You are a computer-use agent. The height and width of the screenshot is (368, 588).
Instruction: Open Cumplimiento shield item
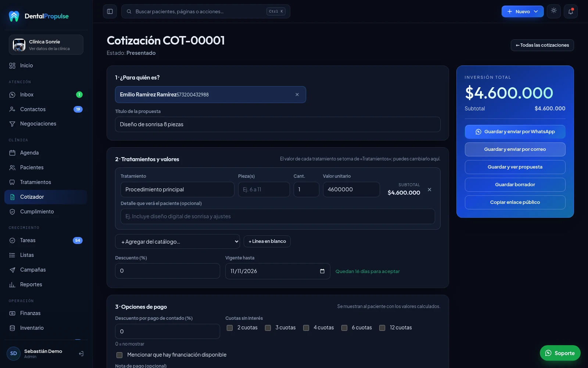point(46,212)
